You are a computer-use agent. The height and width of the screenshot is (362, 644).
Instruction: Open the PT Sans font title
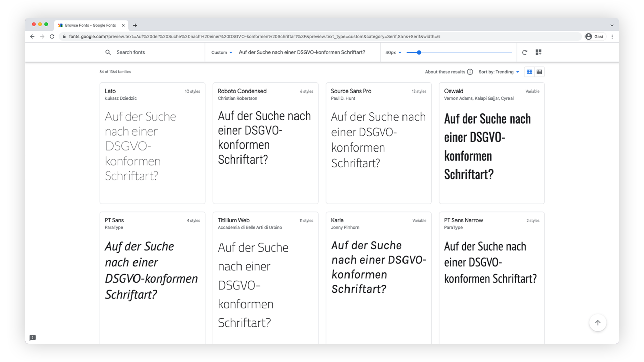tap(114, 220)
